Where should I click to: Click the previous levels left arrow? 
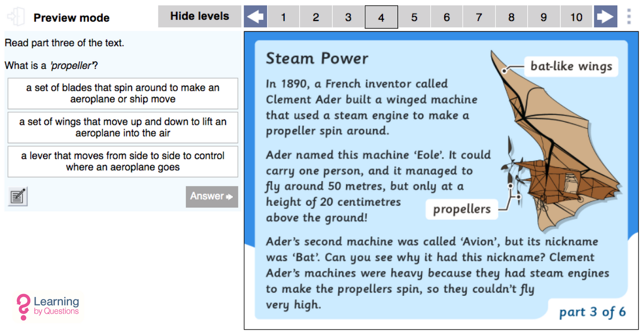(x=255, y=17)
